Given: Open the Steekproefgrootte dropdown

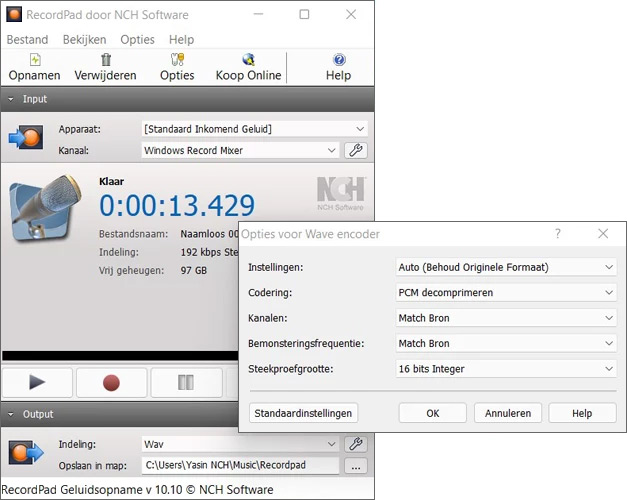Looking at the screenshot, I should point(506,369).
